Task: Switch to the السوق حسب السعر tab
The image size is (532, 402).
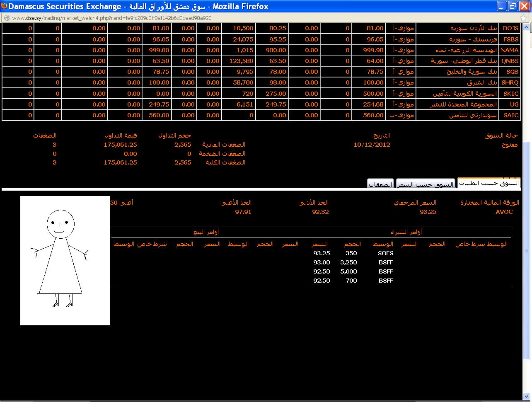Action: [426, 184]
